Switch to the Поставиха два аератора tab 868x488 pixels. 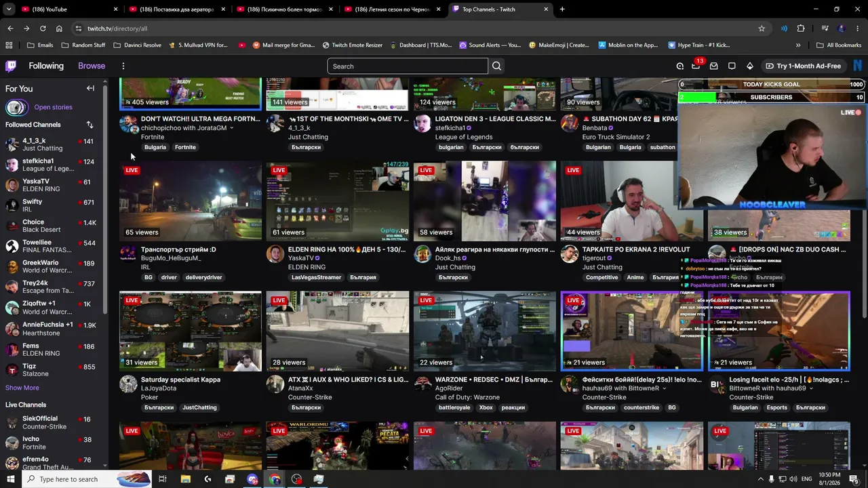tap(176, 9)
